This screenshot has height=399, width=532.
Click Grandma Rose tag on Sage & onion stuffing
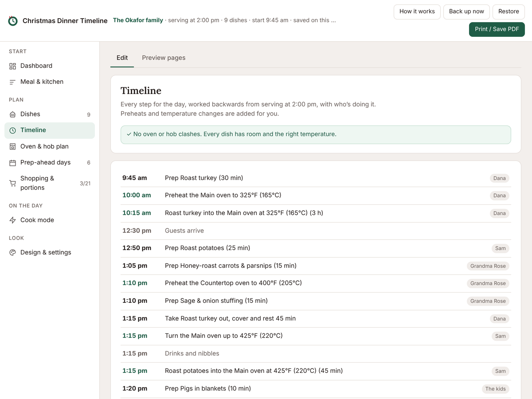click(x=488, y=301)
